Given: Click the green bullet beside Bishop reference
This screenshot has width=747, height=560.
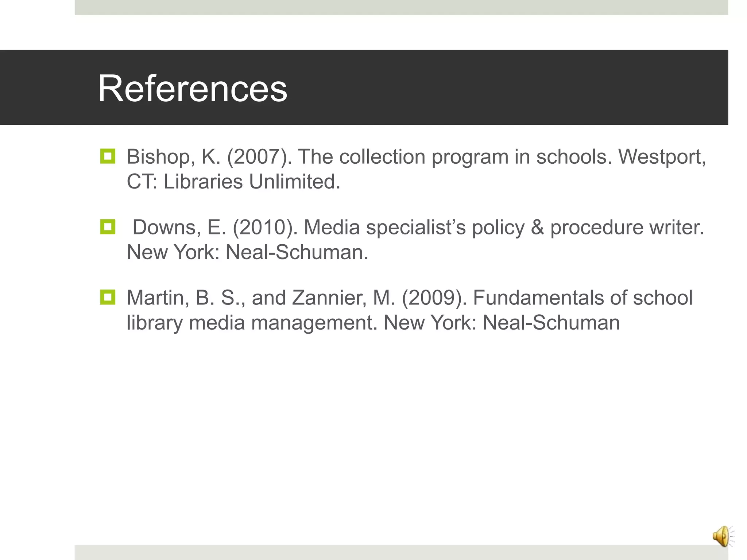Looking at the screenshot, I should coord(108,156).
